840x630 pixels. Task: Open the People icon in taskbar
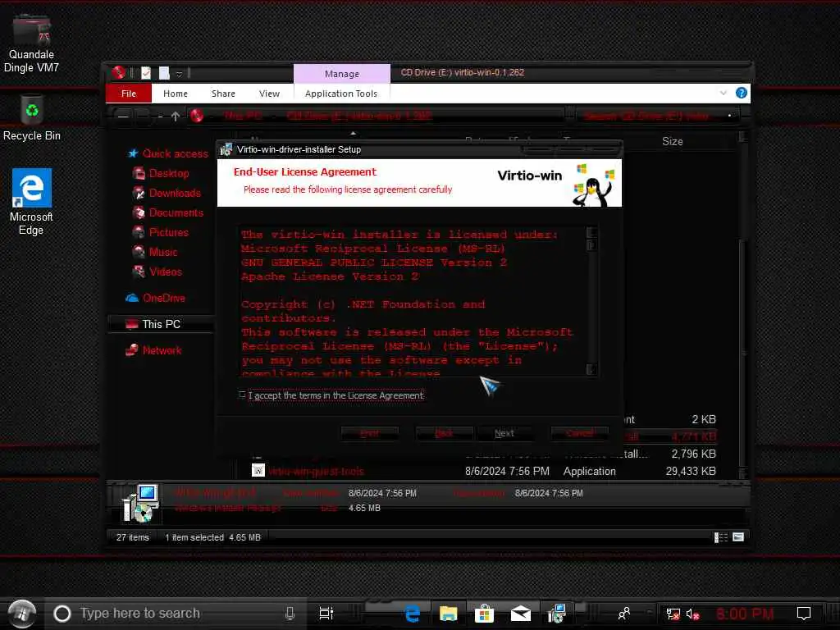[x=624, y=614]
